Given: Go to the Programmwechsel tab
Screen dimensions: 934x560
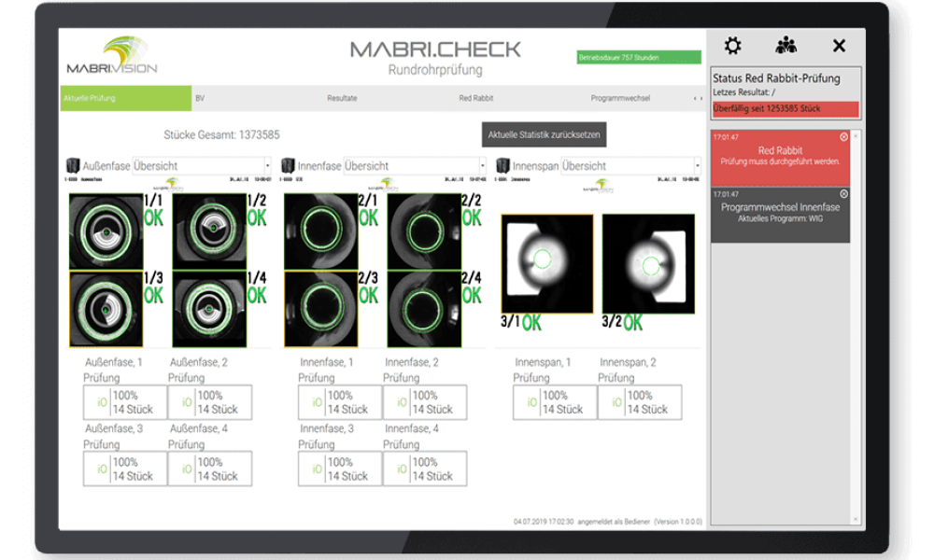Looking at the screenshot, I should [x=620, y=98].
